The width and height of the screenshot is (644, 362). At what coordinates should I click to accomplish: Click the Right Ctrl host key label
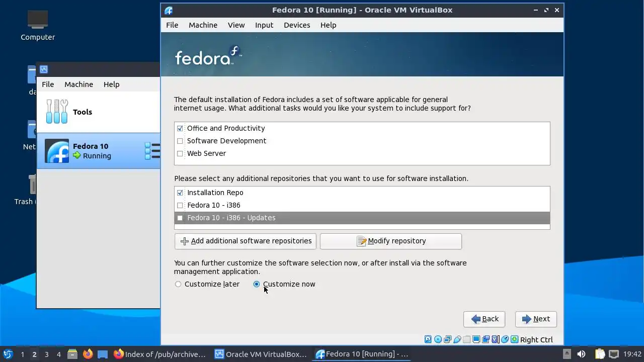[536, 340]
